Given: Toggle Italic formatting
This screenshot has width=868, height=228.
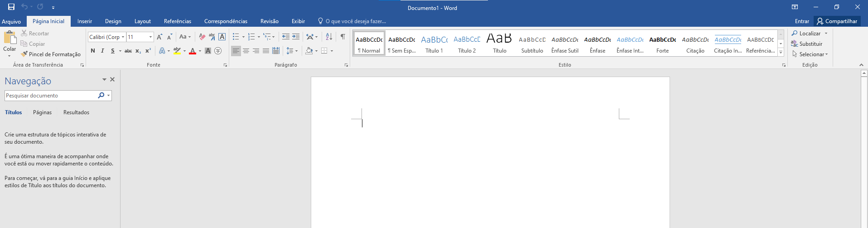Looking at the screenshot, I should (102, 51).
